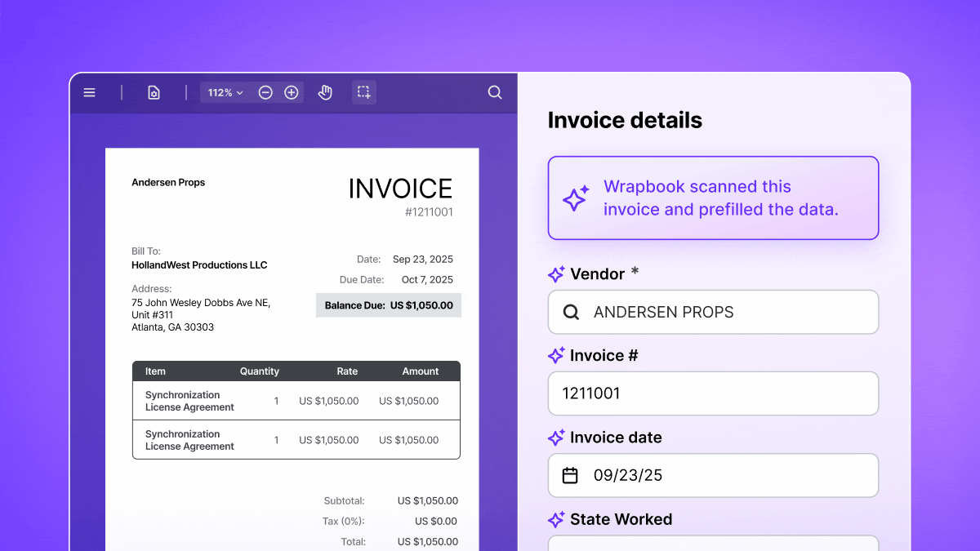Open the page thumbnails panel icon
Image resolution: width=980 pixels, height=551 pixels.
pyautogui.click(x=154, y=92)
